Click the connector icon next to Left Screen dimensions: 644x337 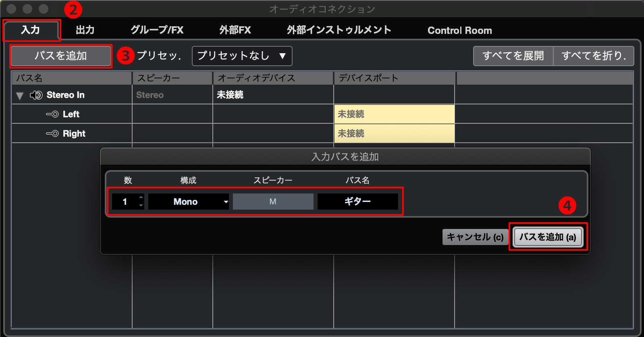52,114
